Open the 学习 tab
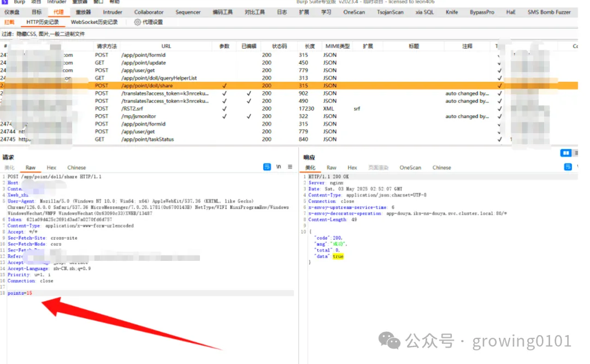This screenshot has width=590, height=364. pyautogui.click(x=326, y=12)
